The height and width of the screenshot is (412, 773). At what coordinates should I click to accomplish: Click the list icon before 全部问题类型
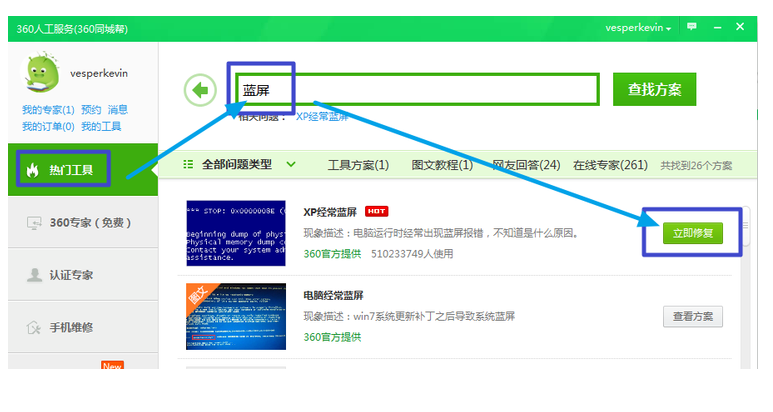point(188,164)
